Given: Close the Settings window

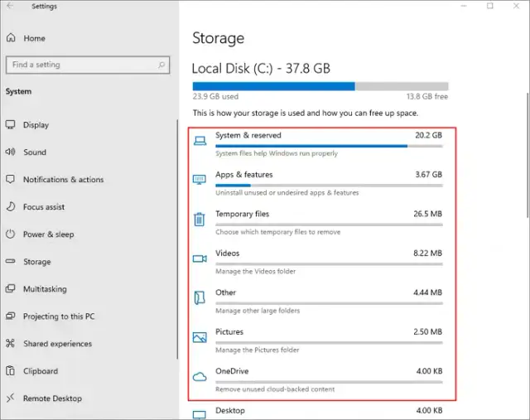Looking at the screenshot, I should [516, 6].
